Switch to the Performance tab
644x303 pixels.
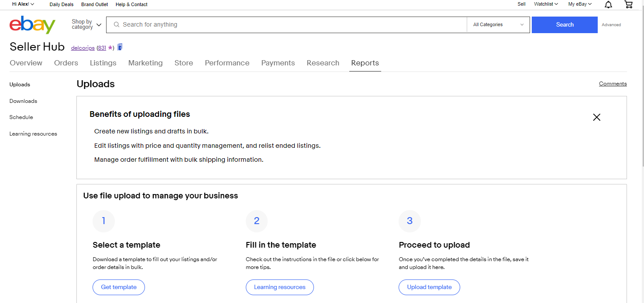click(x=227, y=63)
